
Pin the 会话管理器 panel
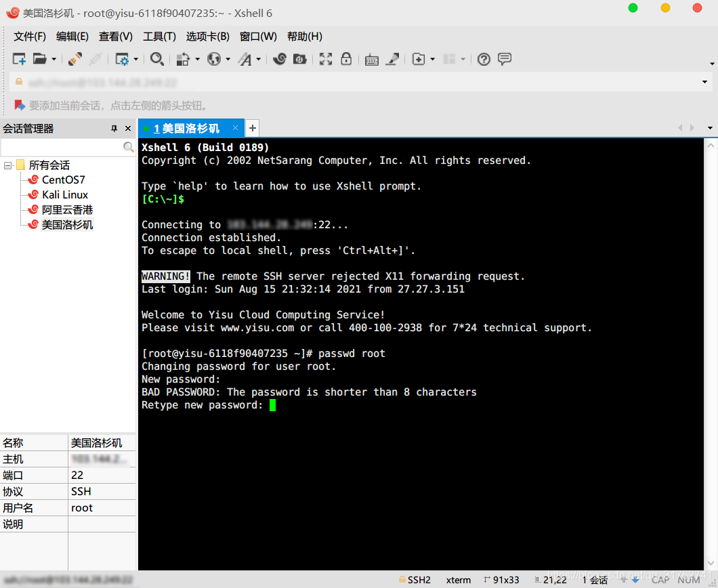[114, 129]
